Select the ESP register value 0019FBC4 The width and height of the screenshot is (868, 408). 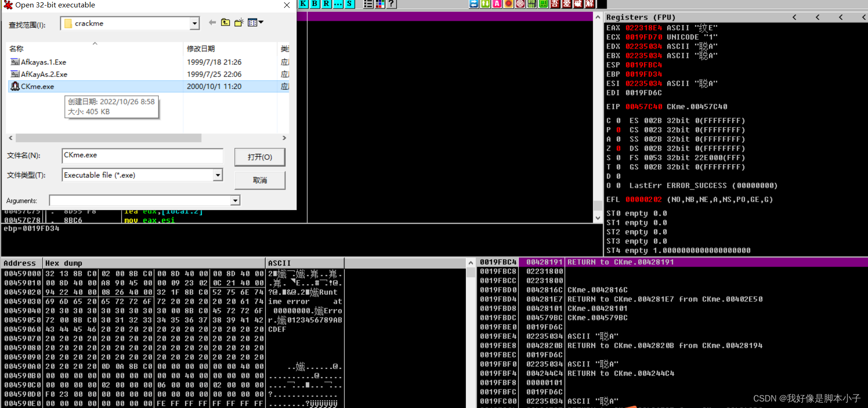(643, 65)
